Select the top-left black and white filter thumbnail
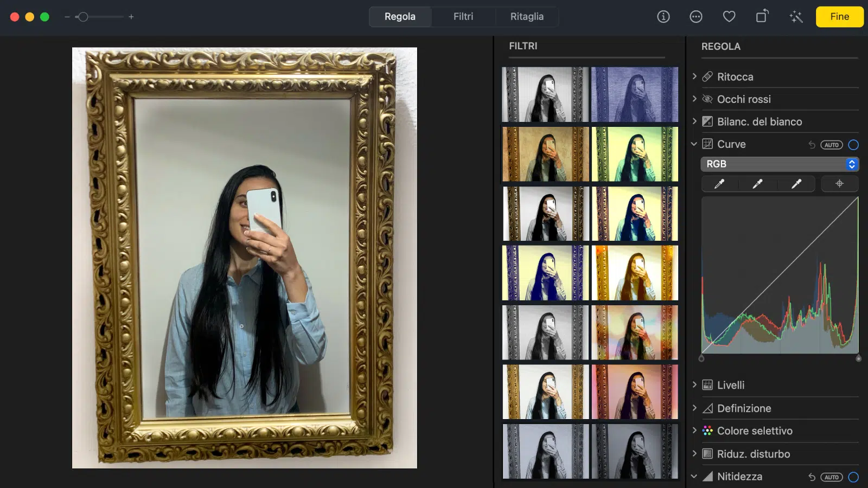868x488 pixels. click(x=545, y=94)
